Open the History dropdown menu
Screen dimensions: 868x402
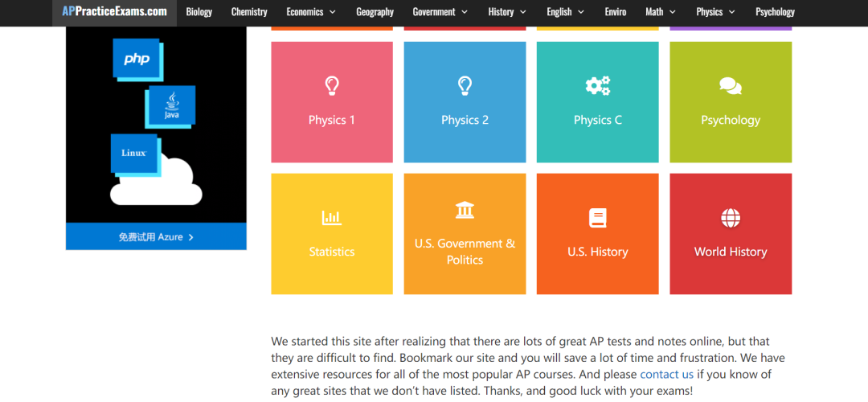point(506,12)
